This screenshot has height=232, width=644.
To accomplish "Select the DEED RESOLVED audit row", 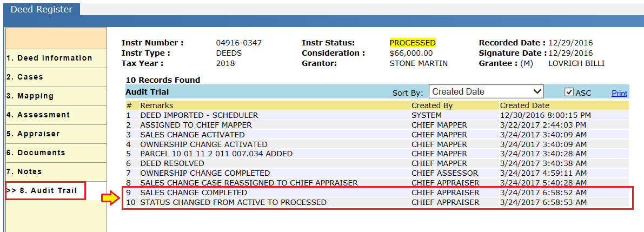I will (377, 163).
